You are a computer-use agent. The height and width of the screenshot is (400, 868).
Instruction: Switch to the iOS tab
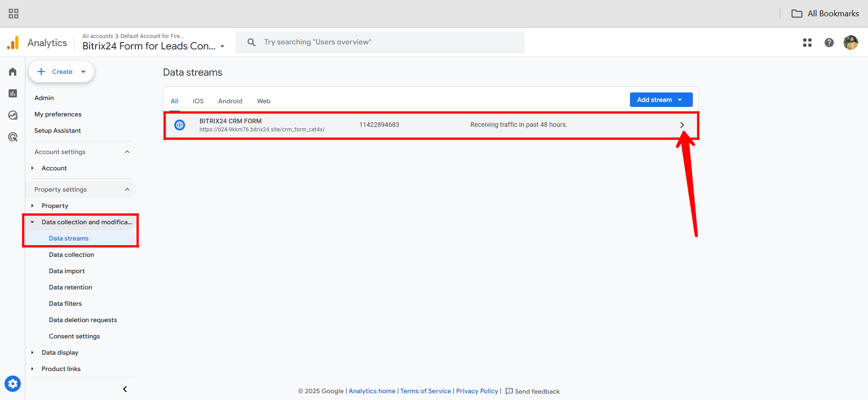point(198,101)
